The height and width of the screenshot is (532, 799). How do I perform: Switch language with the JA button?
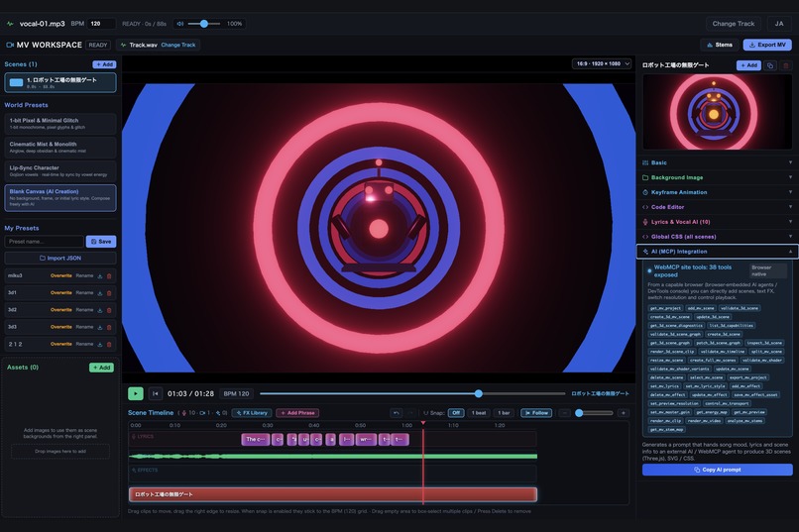tap(779, 24)
